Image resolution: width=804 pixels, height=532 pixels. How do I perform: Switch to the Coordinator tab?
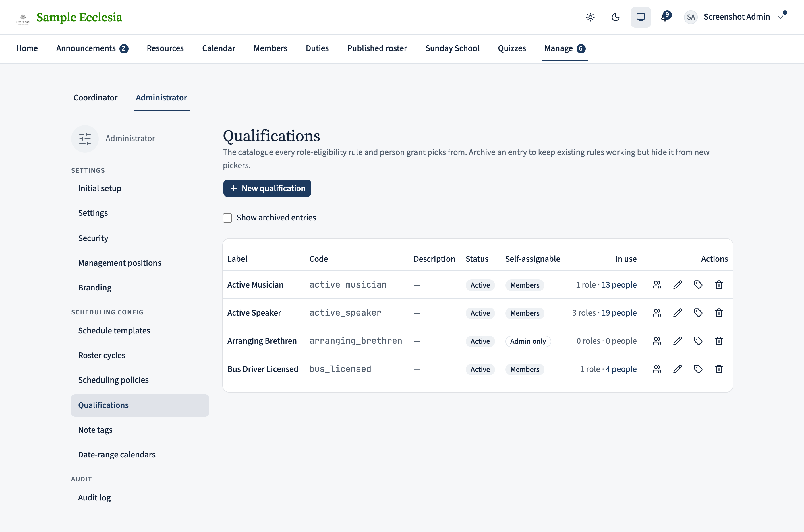[x=95, y=98]
